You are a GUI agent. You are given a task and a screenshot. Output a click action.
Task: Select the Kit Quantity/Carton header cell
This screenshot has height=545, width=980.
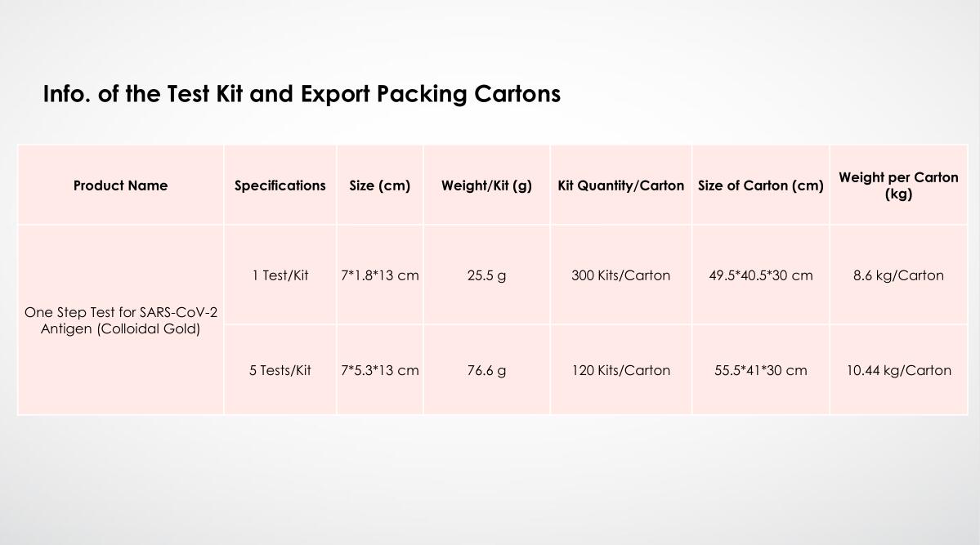click(621, 185)
